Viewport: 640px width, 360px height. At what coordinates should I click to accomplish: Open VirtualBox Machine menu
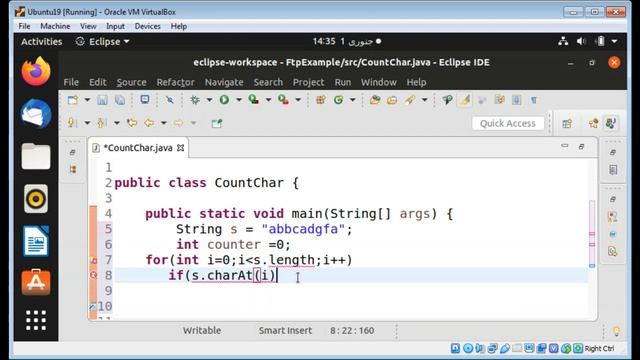click(x=55, y=26)
